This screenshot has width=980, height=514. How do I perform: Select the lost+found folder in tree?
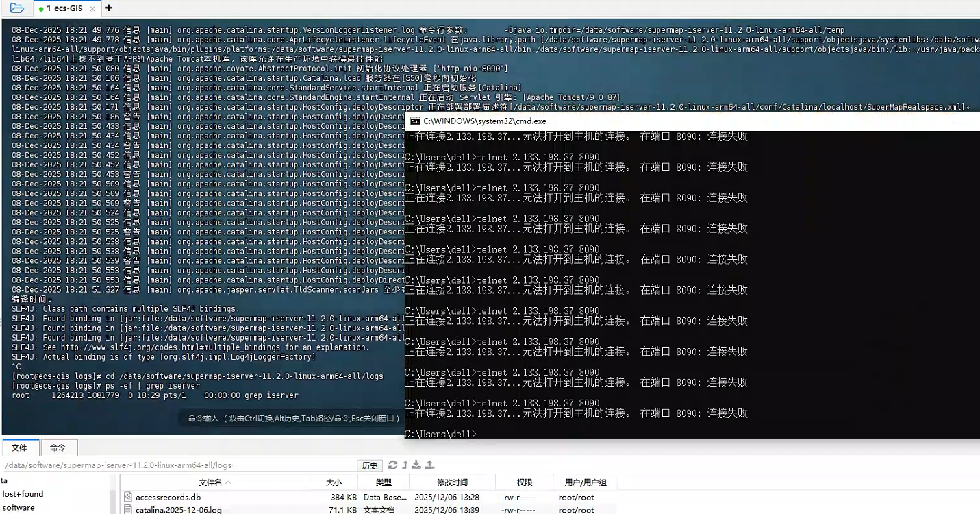click(x=23, y=494)
